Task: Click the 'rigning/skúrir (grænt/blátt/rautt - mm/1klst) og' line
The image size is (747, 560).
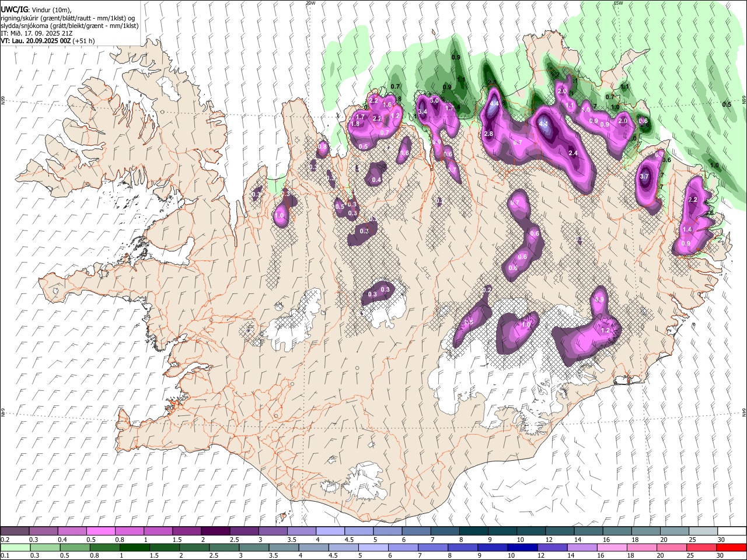Action: [x=68, y=18]
